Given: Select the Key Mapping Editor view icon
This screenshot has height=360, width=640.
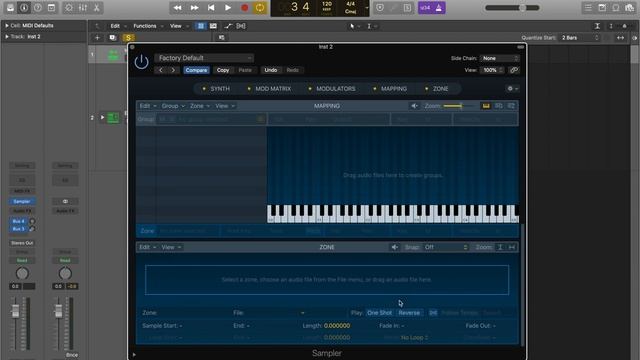Looking at the screenshot, I should click(486, 106).
